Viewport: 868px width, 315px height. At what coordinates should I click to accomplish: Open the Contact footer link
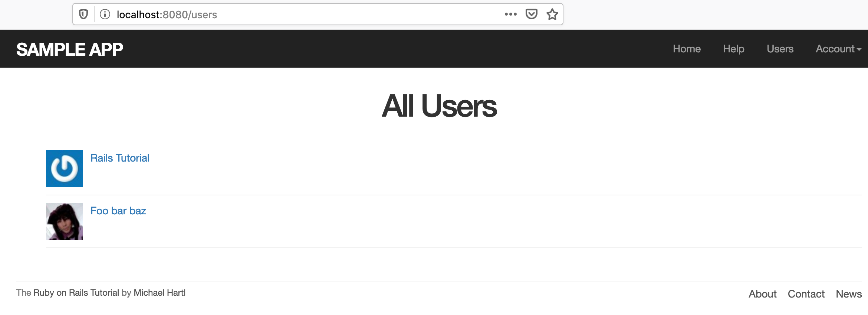pyautogui.click(x=806, y=294)
